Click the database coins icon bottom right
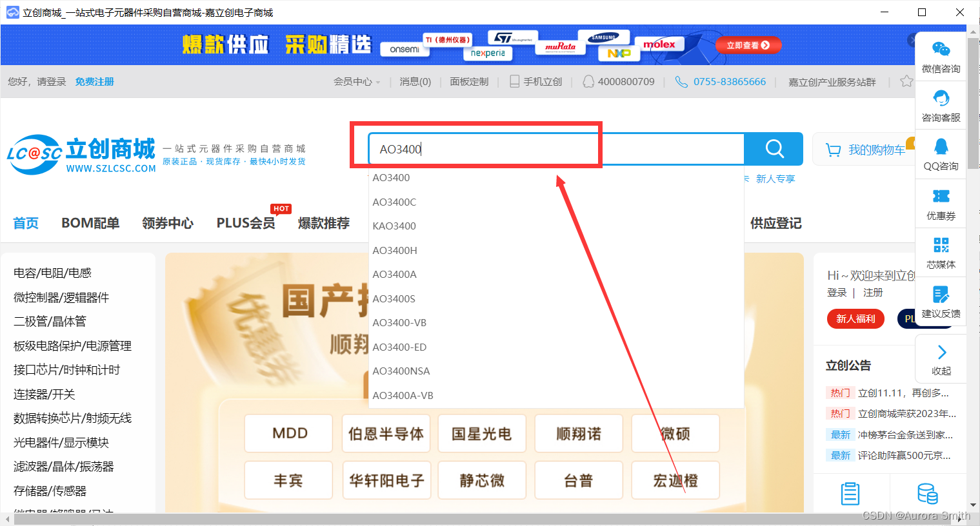 click(x=928, y=494)
